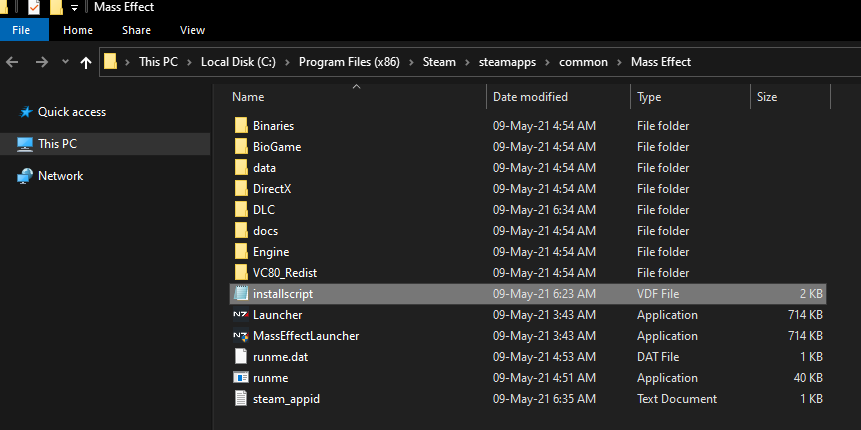This screenshot has height=430, width=861.
Task: Expand the chevron after Program Files (x86)
Action: click(411, 62)
